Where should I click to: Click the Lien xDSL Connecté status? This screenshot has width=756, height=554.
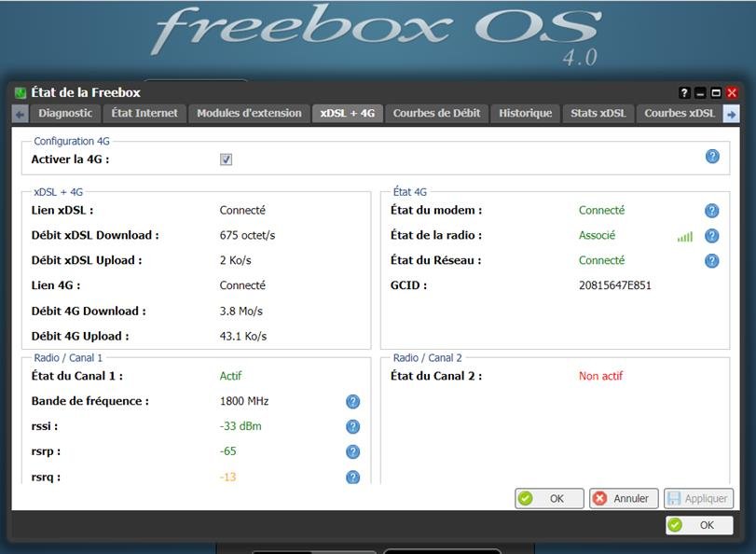(242, 211)
